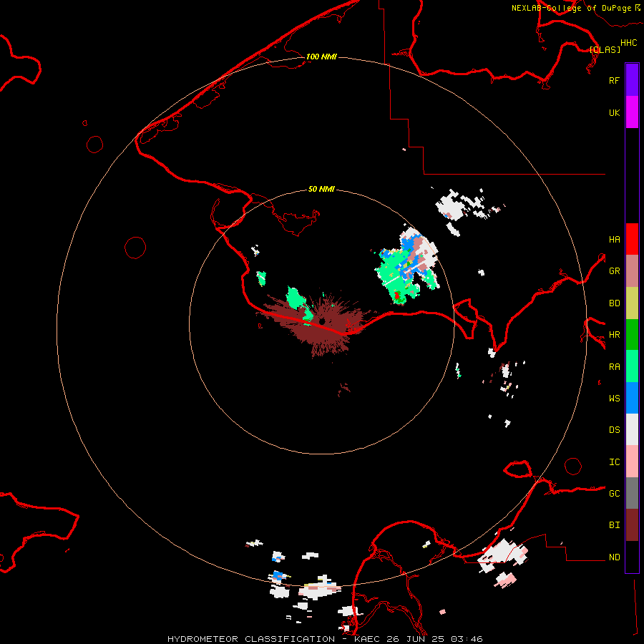The image size is (644, 644).
Task: Pick the RA light green legend swatch
Action: coord(632,366)
